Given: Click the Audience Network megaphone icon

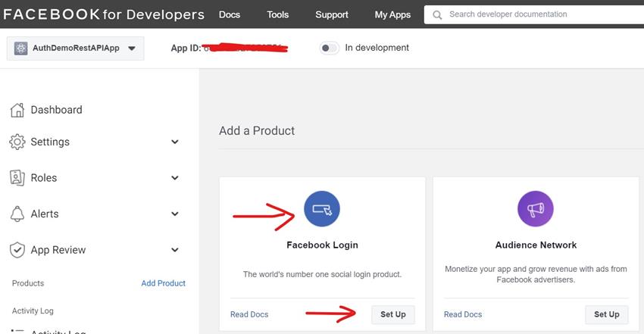Looking at the screenshot, I should pos(536,209).
